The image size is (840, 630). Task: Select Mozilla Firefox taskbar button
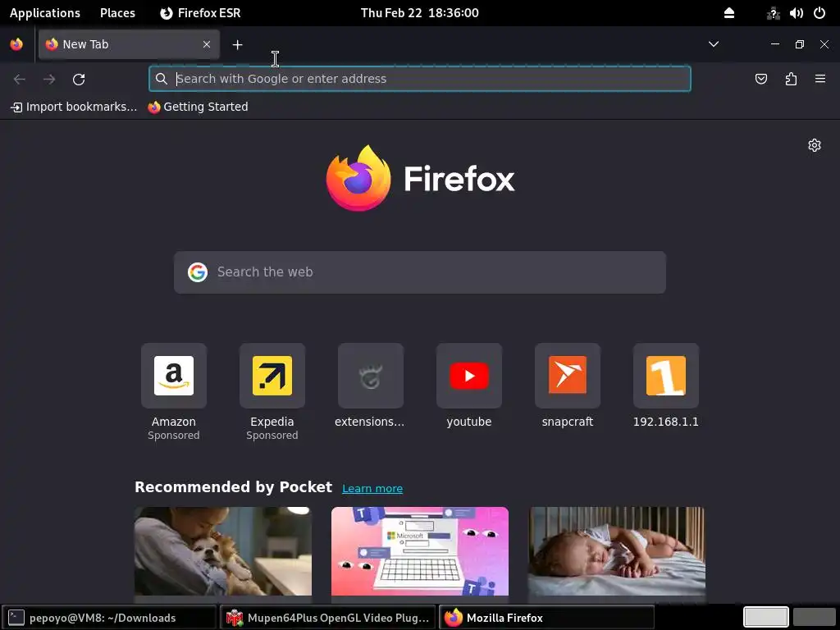pyautogui.click(x=546, y=618)
